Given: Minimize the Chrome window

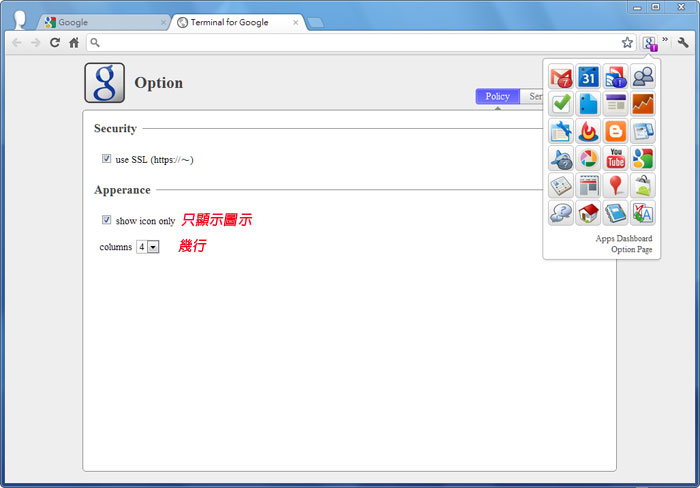Looking at the screenshot, I should coord(637,7).
